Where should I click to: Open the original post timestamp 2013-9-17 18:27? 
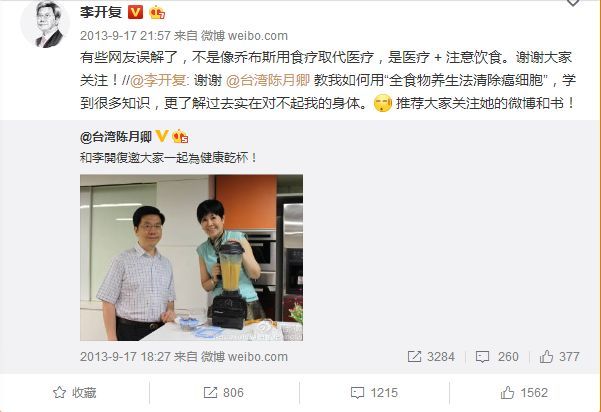[125, 357]
